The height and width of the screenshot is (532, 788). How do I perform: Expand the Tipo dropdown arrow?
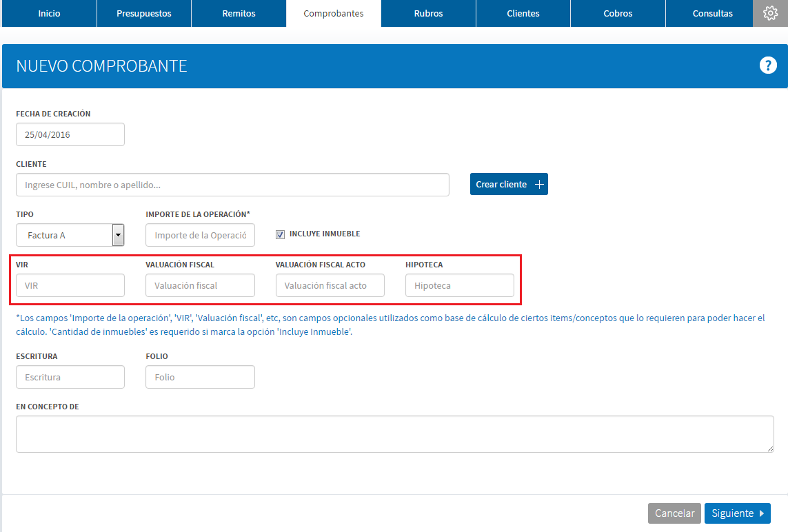click(118, 234)
